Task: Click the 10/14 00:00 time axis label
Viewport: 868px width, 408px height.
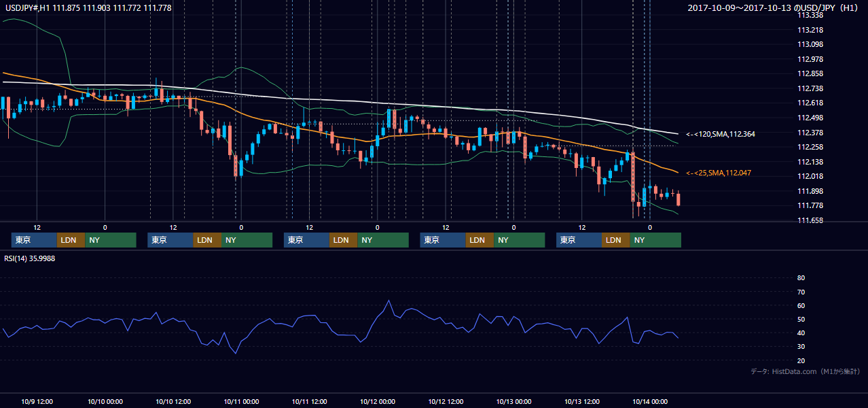Action: 650,401
